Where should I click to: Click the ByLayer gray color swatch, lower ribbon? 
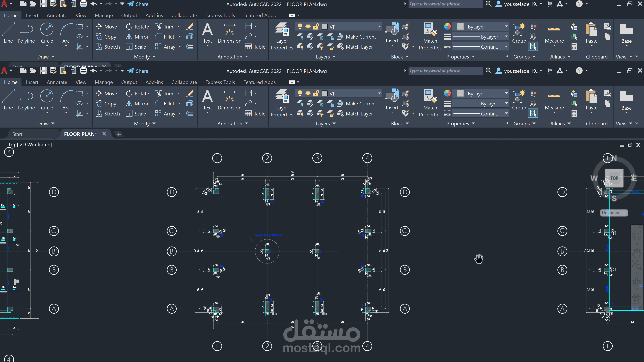click(460, 94)
